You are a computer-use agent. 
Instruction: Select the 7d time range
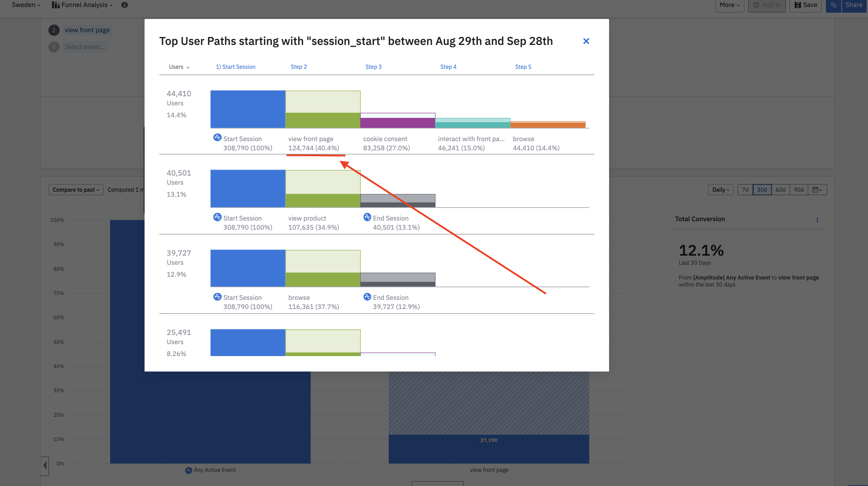(745, 190)
